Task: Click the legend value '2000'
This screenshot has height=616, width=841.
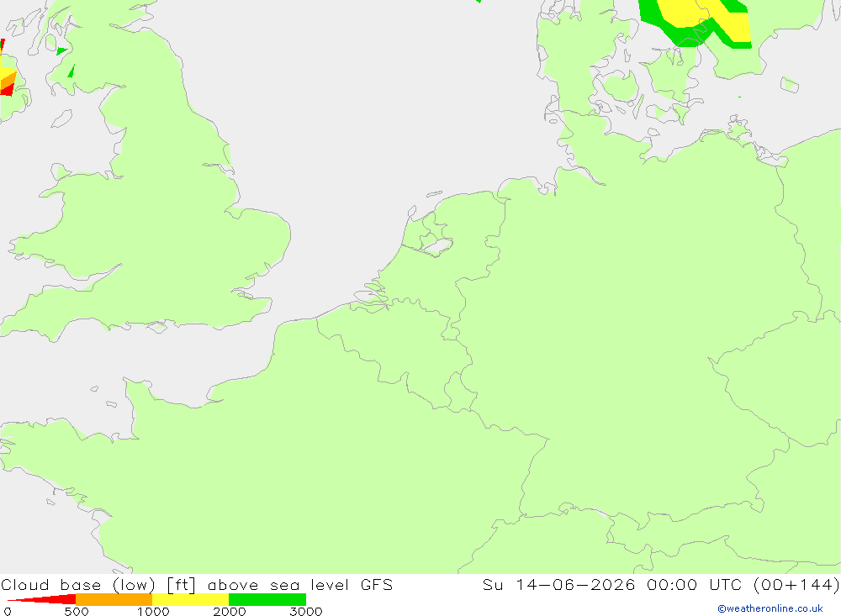Action: [229, 612]
